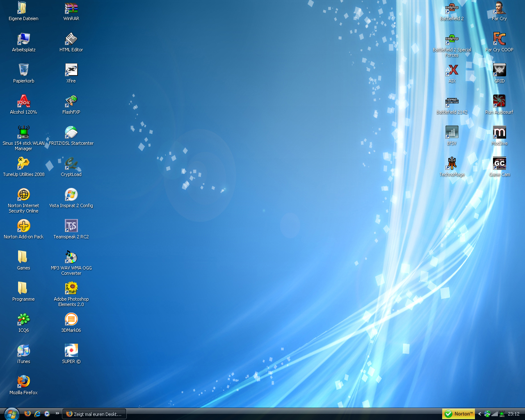
Task: Launch the Far Cry shortcut
Action: [x=499, y=8]
